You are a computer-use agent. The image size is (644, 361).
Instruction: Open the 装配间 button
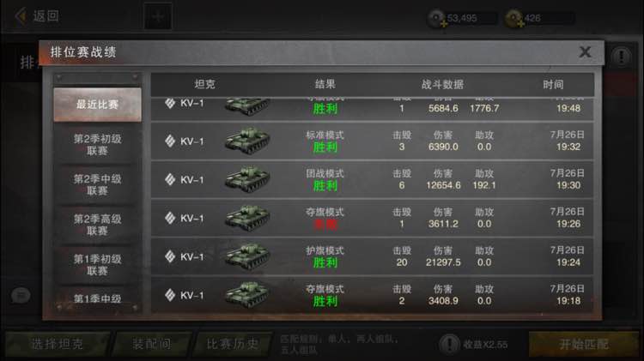point(151,344)
